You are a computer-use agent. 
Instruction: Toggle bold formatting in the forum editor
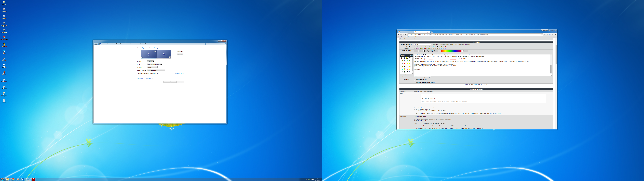tap(415, 51)
